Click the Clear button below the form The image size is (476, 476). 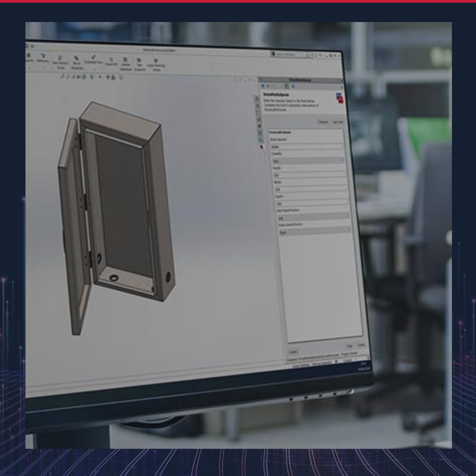(x=349, y=346)
